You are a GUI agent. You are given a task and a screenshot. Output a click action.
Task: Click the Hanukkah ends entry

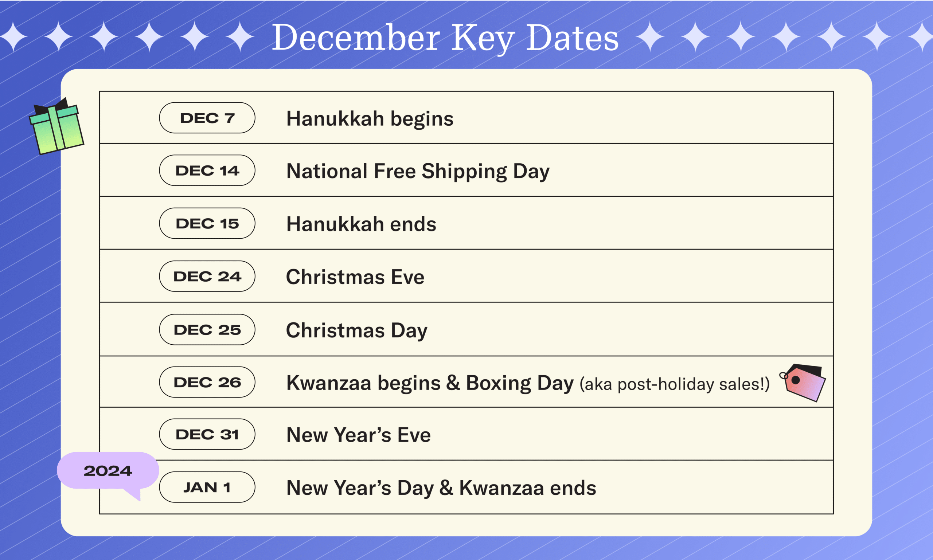pyautogui.click(x=361, y=224)
